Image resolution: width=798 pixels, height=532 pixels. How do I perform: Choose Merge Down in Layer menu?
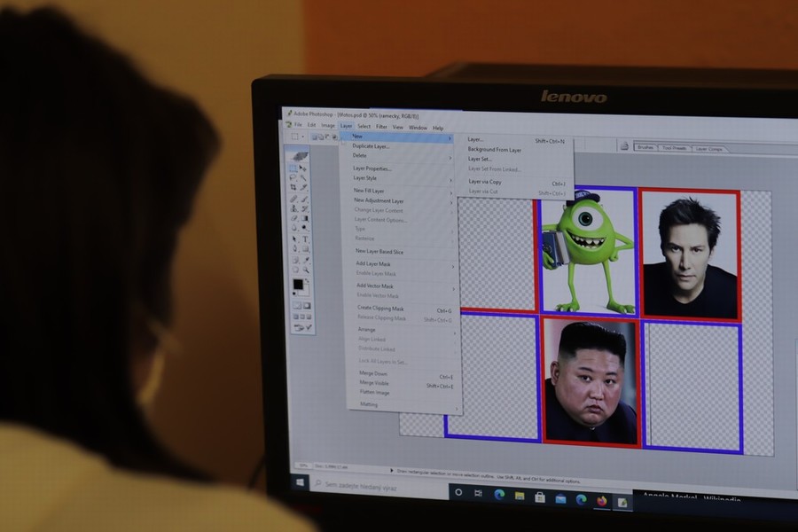[373, 373]
